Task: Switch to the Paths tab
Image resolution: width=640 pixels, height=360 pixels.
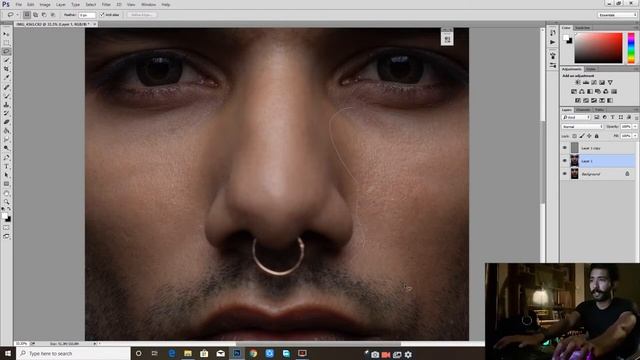Action: (599, 110)
